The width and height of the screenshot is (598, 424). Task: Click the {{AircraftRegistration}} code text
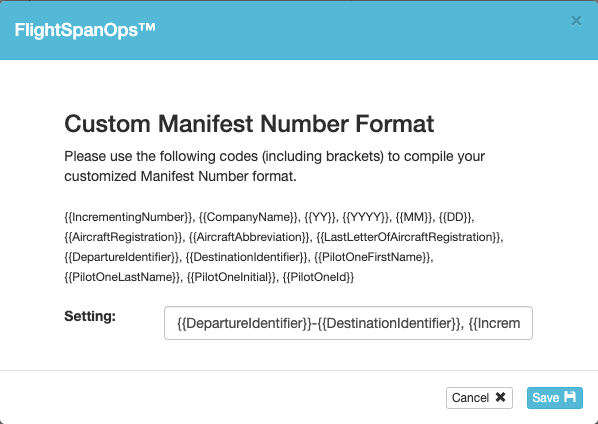tap(124, 237)
